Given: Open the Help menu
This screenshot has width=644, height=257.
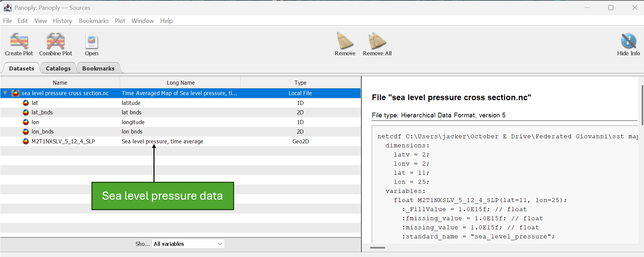Looking at the screenshot, I should click(x=166, y=21).
